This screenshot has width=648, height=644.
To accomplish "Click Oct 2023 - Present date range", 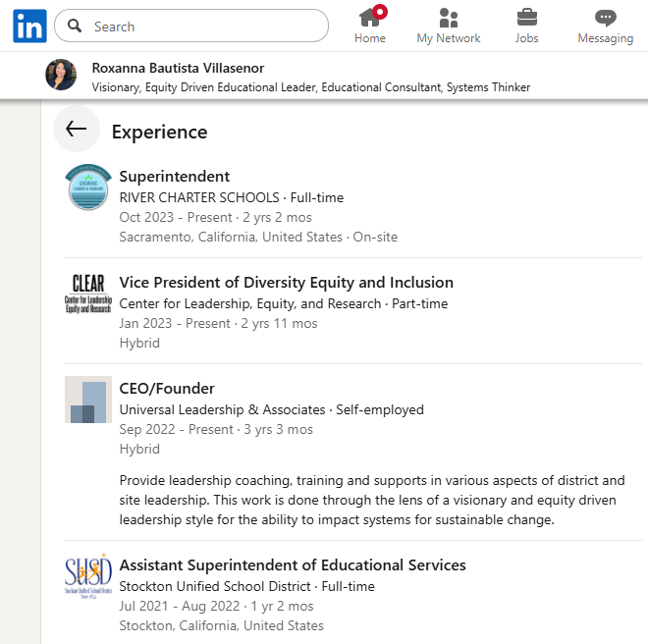I will [x=176, y=217].
